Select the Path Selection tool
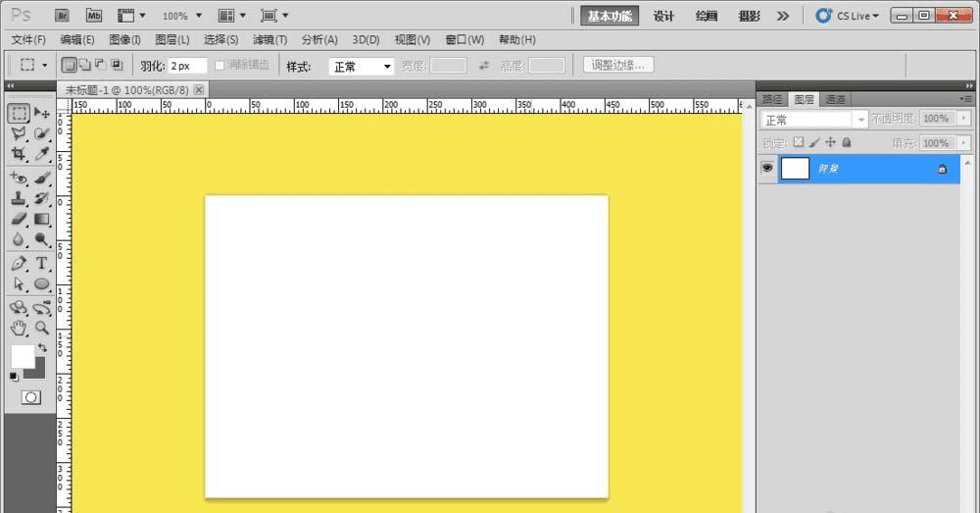The width and height of the screenshot is (980, 513). [19, 284]
